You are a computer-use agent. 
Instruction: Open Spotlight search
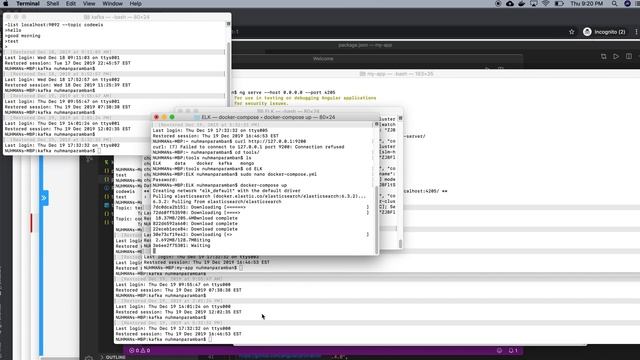click(614, 4)
